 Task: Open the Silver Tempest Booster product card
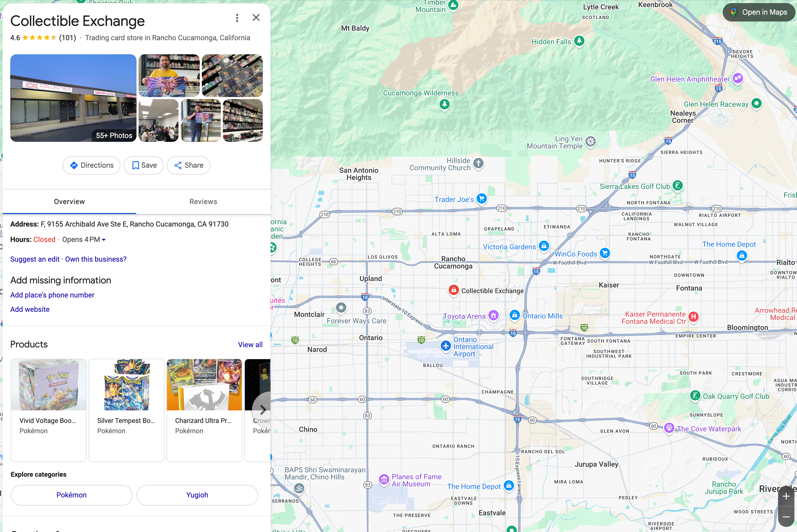[x=126, y=410]
